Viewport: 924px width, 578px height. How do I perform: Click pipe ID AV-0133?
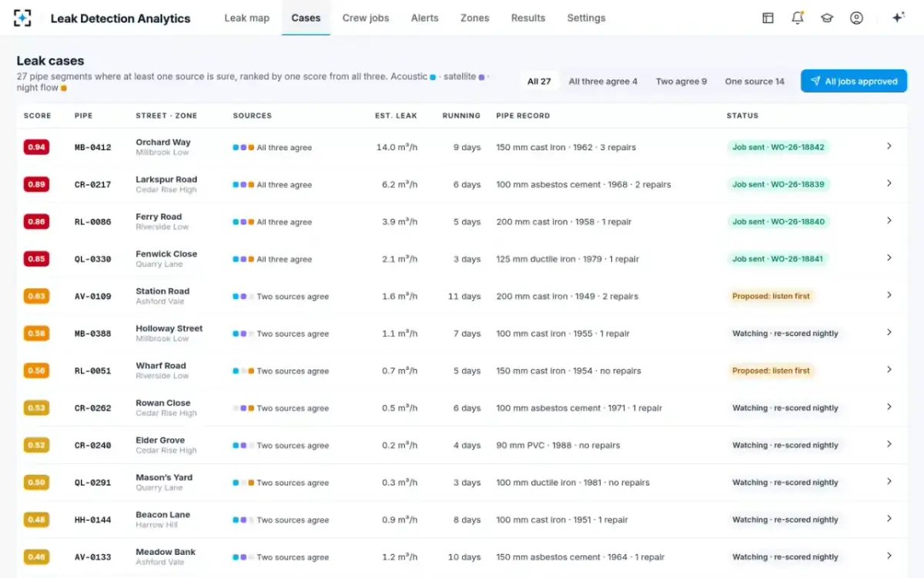[92, 557]
